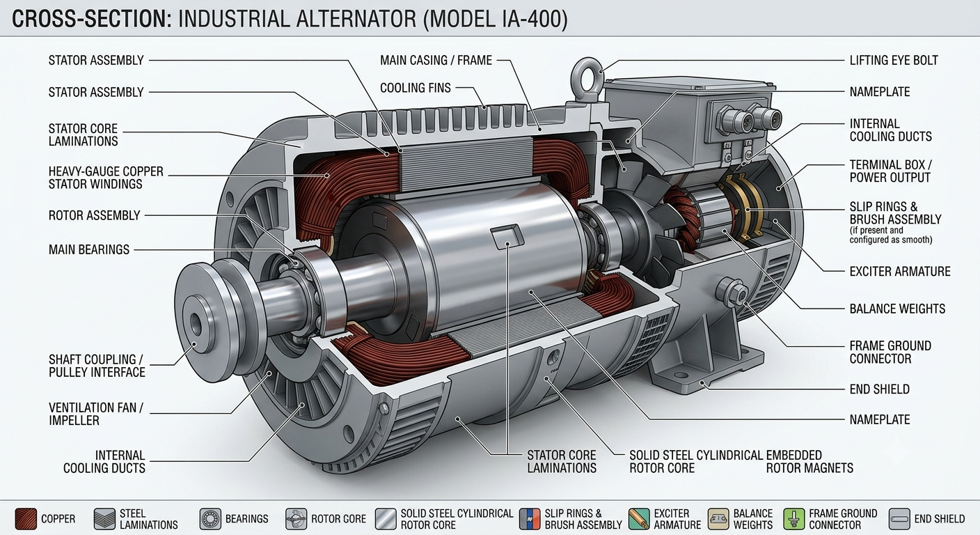Click the Solid Steel Cylindrical Rotor Core legend icon

pos(386,519)
